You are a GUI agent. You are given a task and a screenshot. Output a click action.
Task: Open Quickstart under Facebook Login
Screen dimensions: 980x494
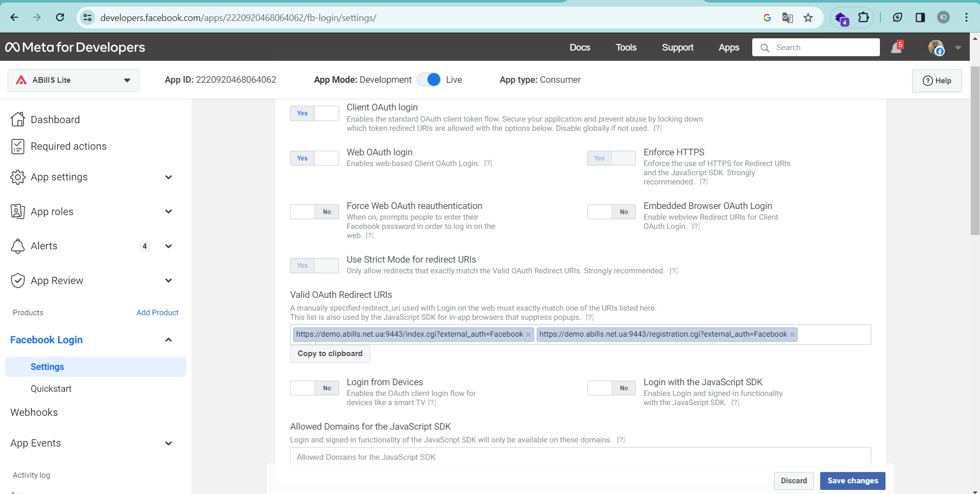coord(51,389)
